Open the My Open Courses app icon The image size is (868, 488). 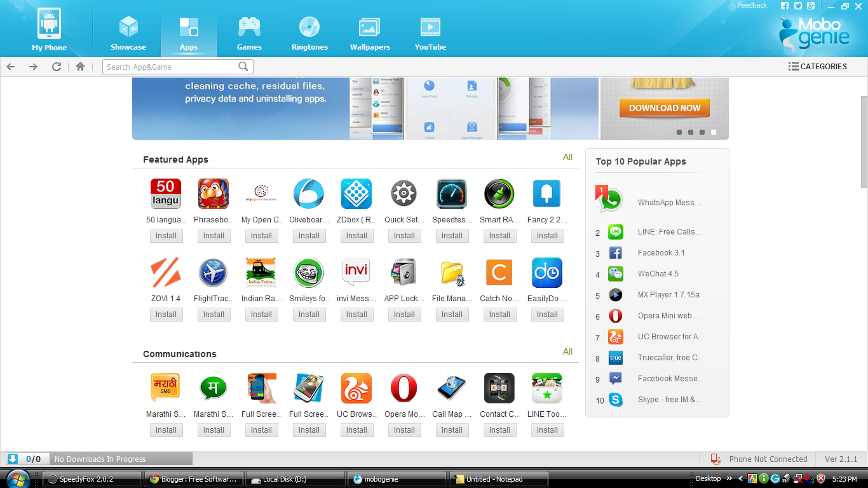tap(261, 194)
